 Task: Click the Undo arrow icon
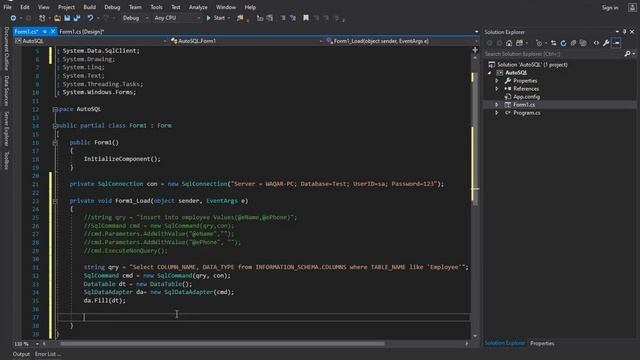point(90,18)
